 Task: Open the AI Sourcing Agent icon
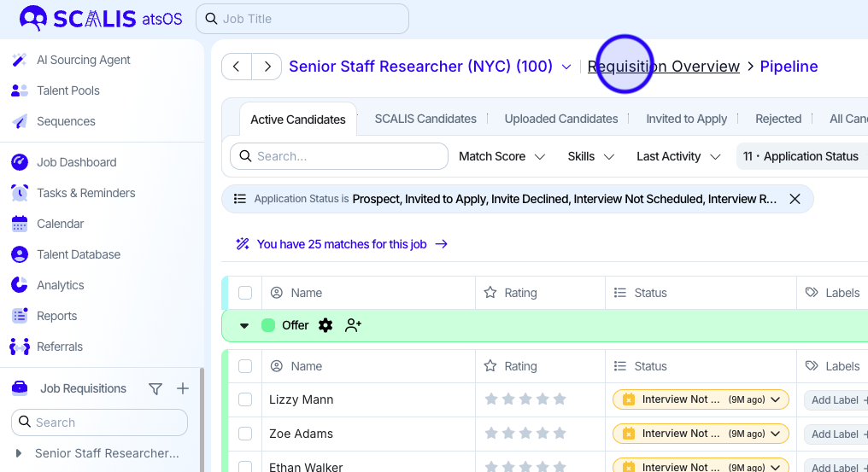(20, 60)
